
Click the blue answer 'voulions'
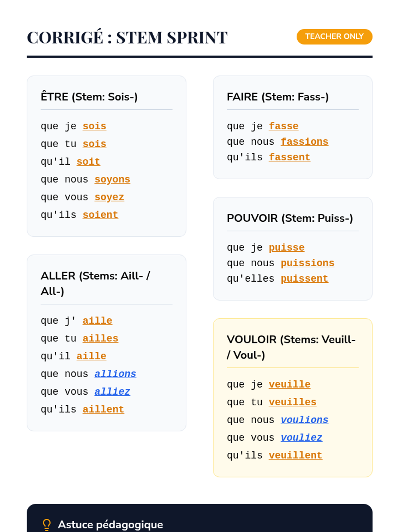click(304, 420)
